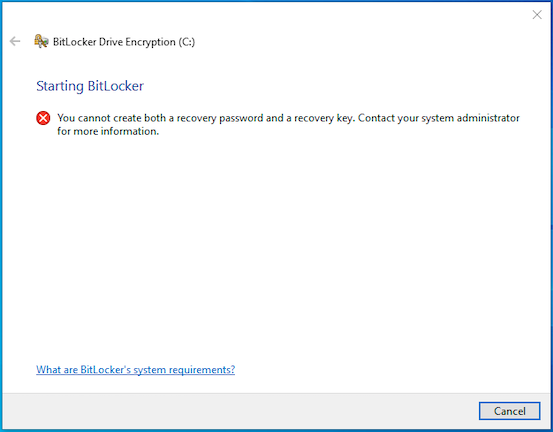Click the BitLocker Drive Encryption title text
This screenshot has height=432, width=553.
123,42
